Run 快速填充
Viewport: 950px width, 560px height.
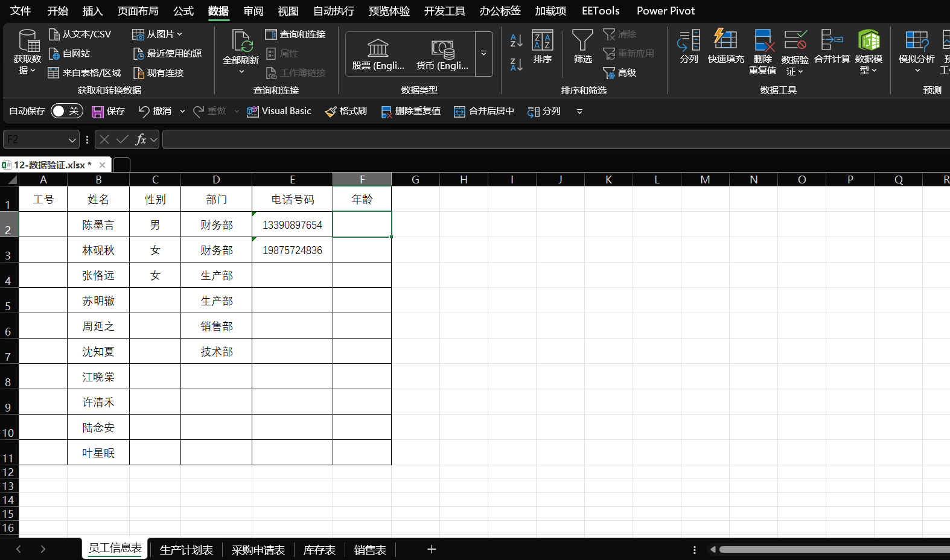pyautogui.click(x=725, y=46)
